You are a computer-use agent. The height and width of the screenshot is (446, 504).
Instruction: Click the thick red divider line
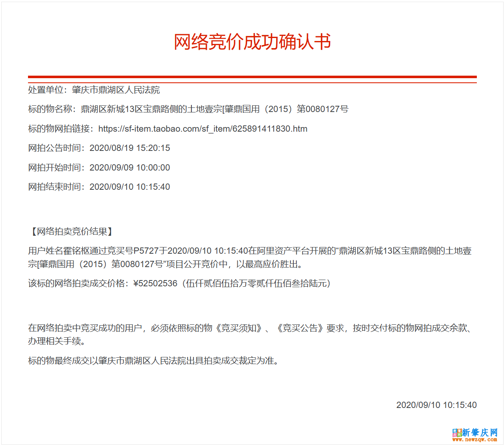(x=252, y=77)
